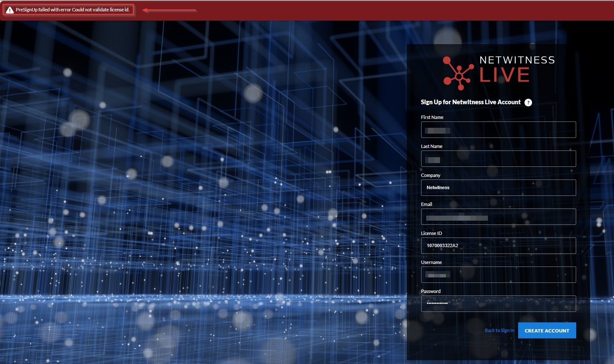Focus the First Name input field
Image resolution: width=614 pixels, height=364 pixels.
pos(498,130)
